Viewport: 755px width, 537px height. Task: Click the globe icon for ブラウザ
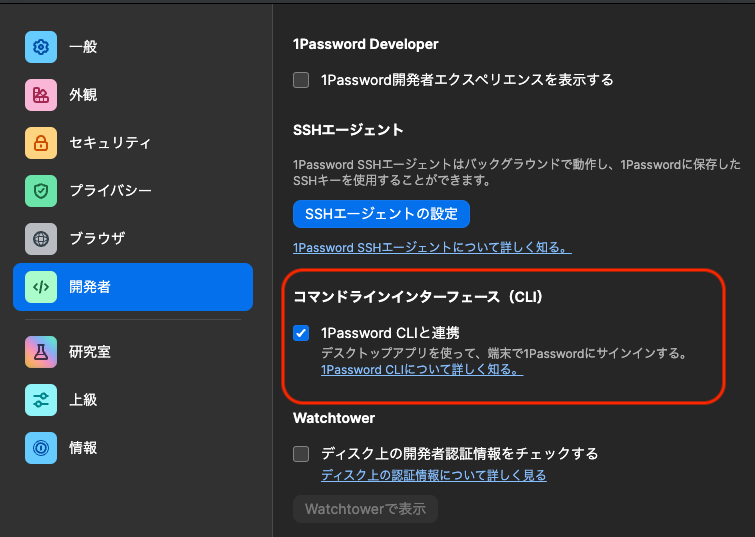[41, 239]
